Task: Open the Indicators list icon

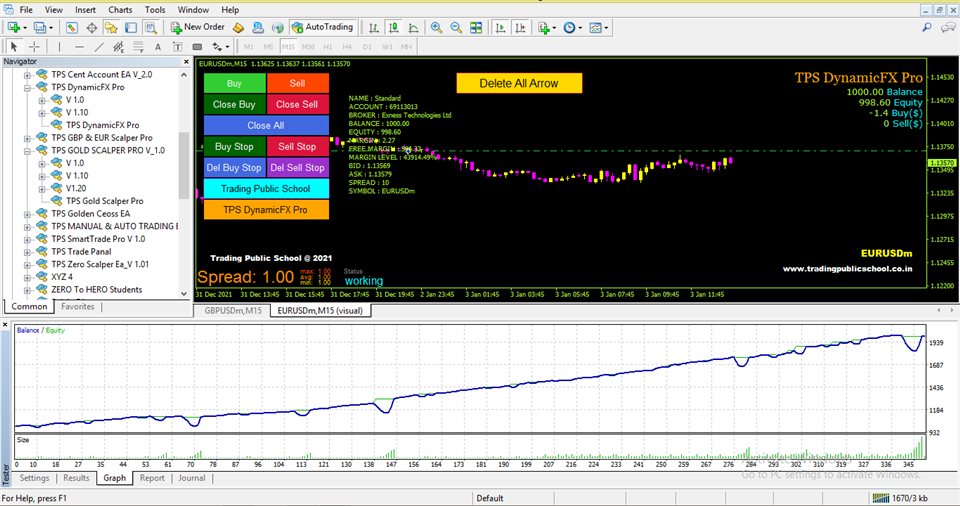Action: tap(543, 28)
